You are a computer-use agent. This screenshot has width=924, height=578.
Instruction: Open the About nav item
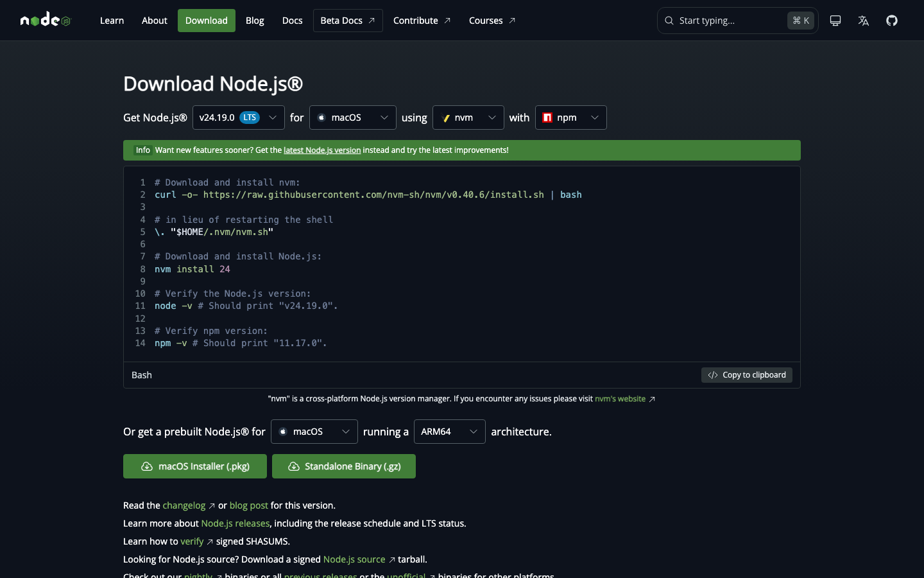click(x=155, y=21)
